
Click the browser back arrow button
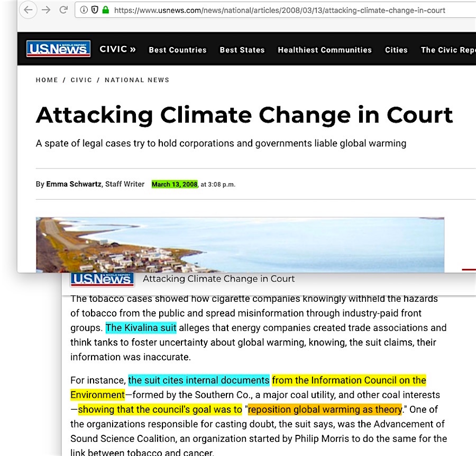(29, 10)
